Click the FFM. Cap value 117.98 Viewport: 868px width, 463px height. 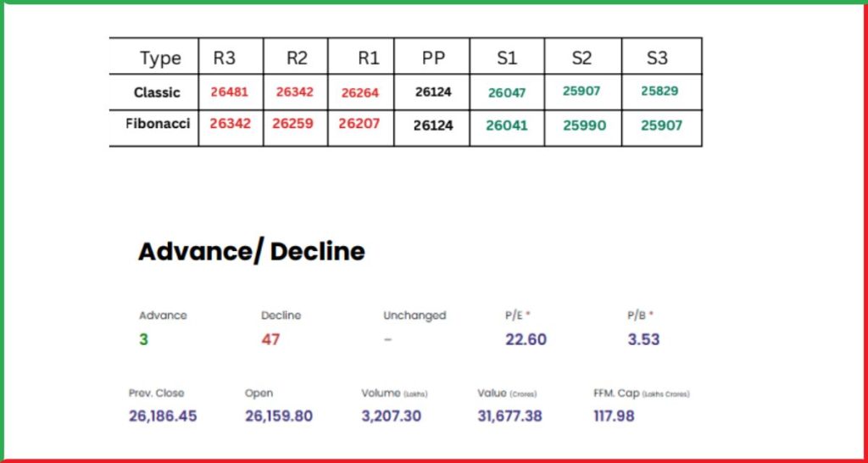614,416
